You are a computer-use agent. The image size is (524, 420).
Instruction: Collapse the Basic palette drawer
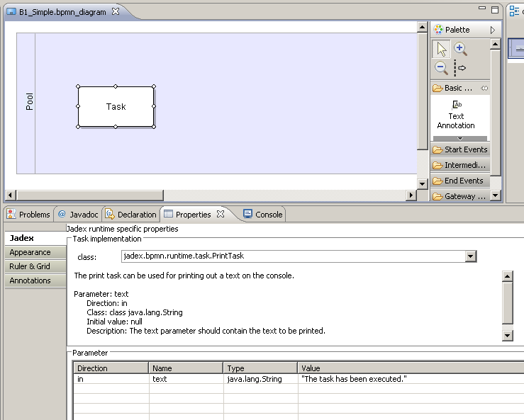click(x=459, y=88)
